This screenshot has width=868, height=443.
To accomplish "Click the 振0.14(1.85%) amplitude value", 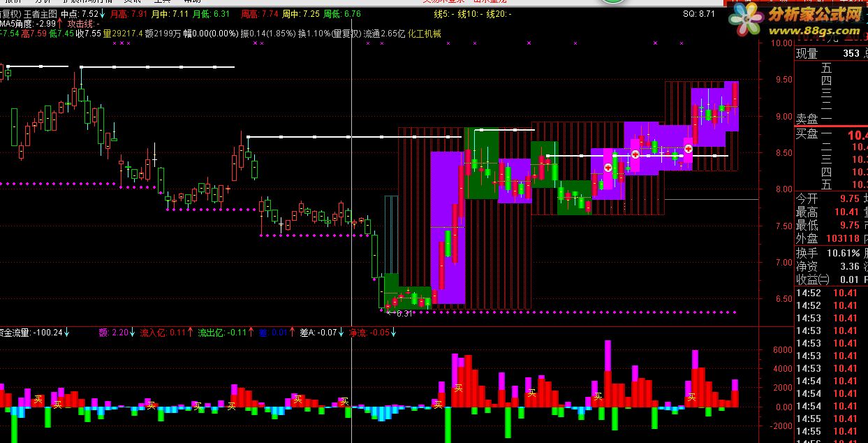I will (267, 33).
